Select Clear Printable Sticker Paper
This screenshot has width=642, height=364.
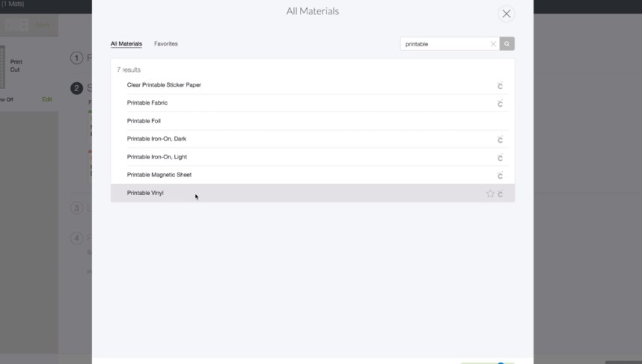point(313,85)
